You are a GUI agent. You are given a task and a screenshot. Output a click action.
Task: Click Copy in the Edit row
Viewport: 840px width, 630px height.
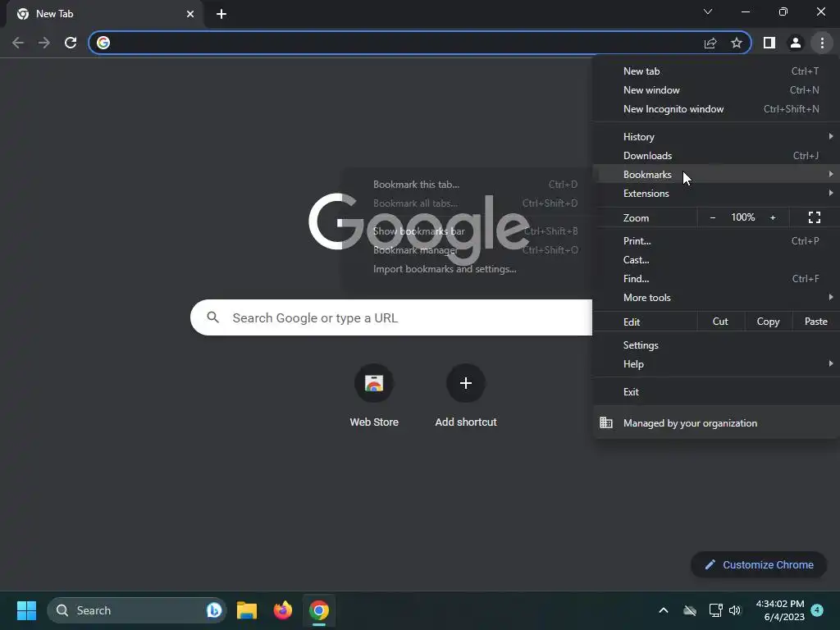pos(768,322)
